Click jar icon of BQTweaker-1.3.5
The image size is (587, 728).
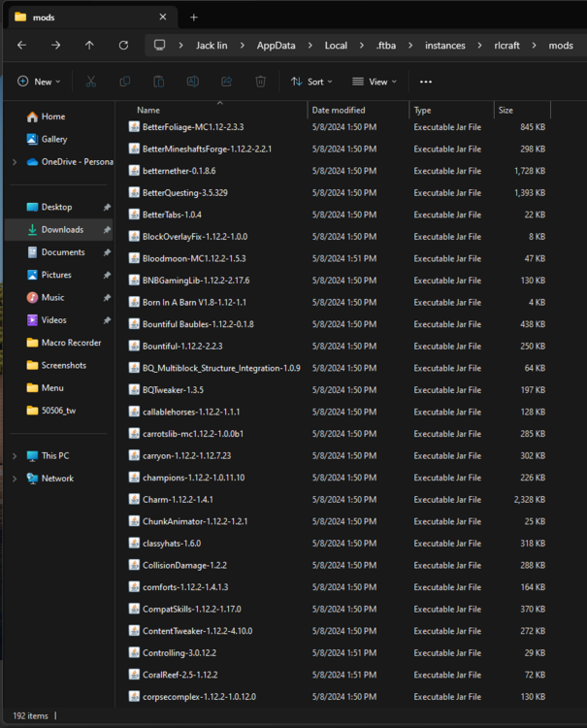(x=134, y=390)
